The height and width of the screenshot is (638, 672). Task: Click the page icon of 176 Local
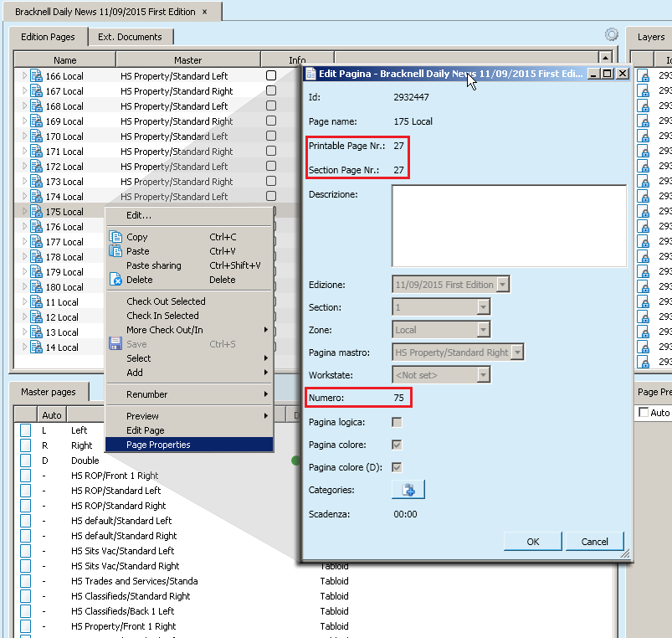pos(37,227)
